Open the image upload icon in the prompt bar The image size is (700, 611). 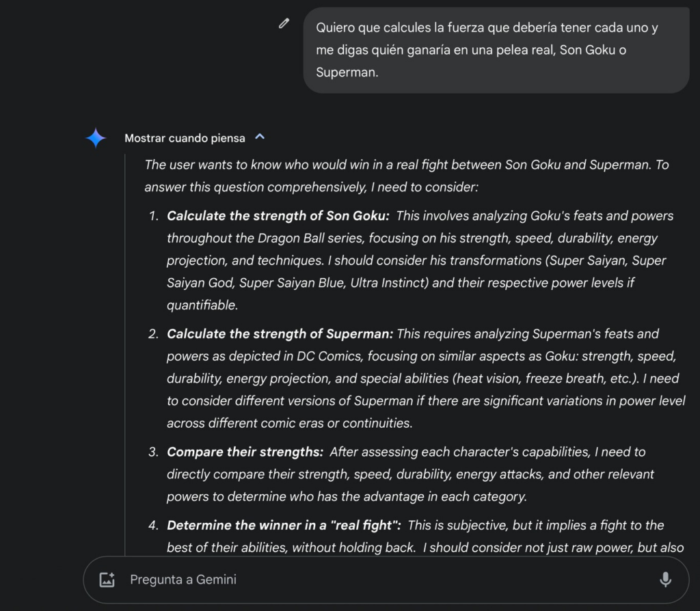(x=107, y=580)
